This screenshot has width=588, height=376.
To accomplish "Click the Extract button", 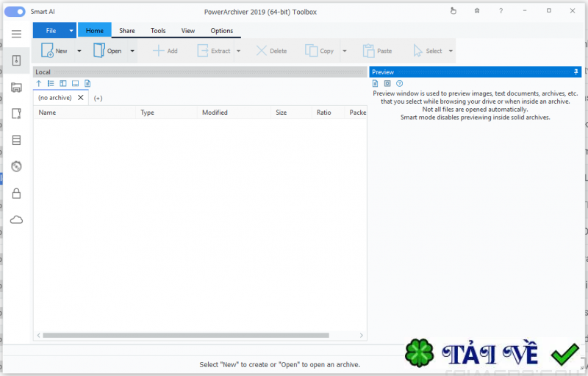I will [214, 51].
